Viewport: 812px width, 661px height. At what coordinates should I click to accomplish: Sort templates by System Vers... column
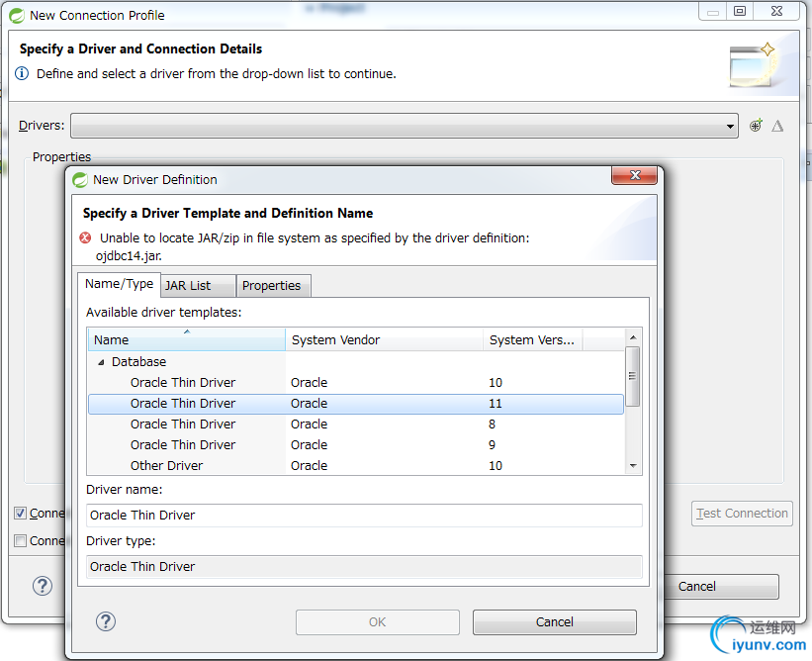pos(533,339)
